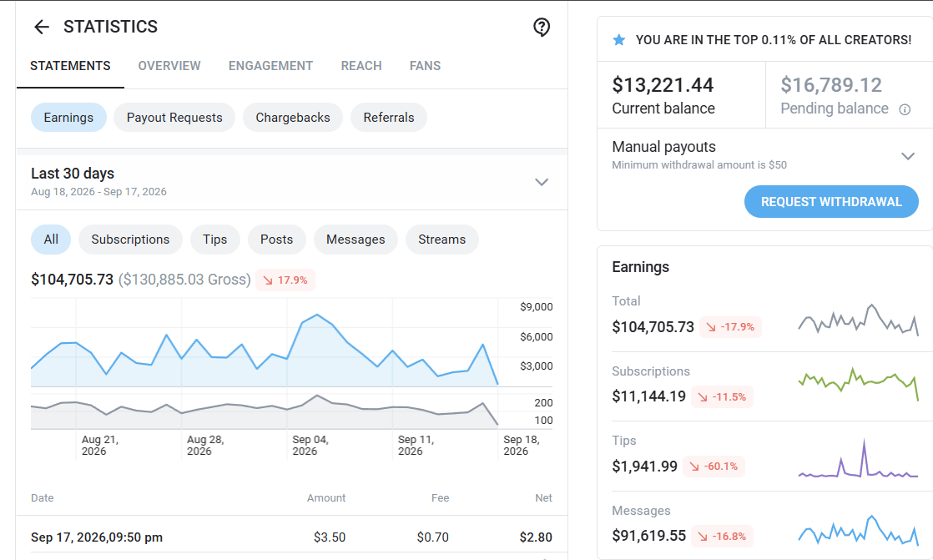Image resolution: width=933 pixels, height=560 pixels.
Task: Open the ENGAGEMENT tab
Action: tap(270, 66)
